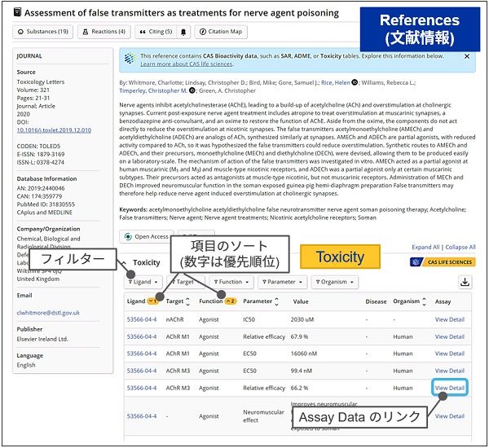Open the DOI link 10.1016/j.toxlet.2019.12.010
This screenshot has width=489, height=448.
pyautogui.click(x=54, y=130)
